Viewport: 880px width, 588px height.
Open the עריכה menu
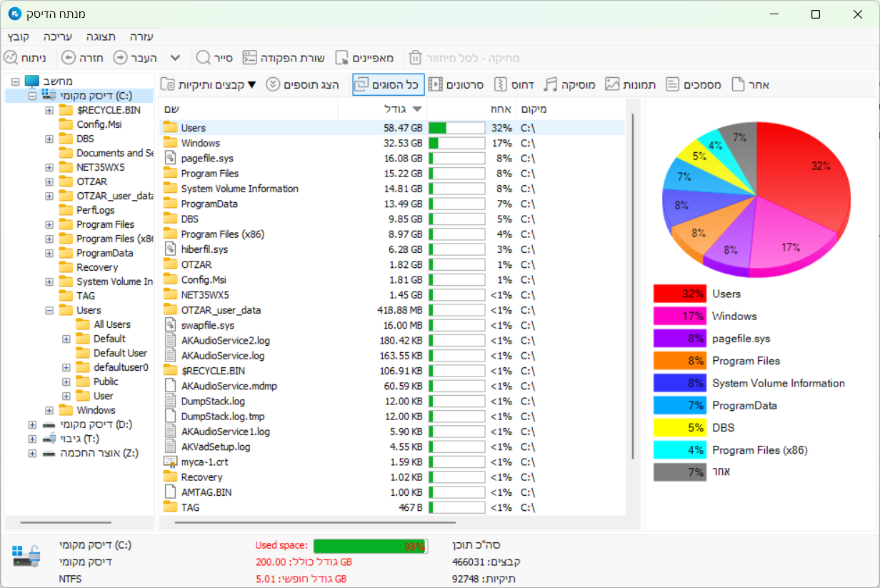(57, 36)
